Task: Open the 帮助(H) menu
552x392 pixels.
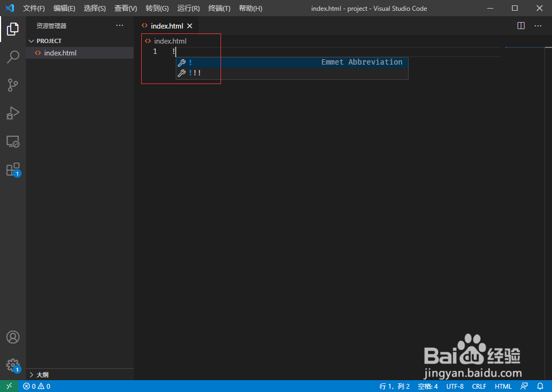Action: pos(251,9)
